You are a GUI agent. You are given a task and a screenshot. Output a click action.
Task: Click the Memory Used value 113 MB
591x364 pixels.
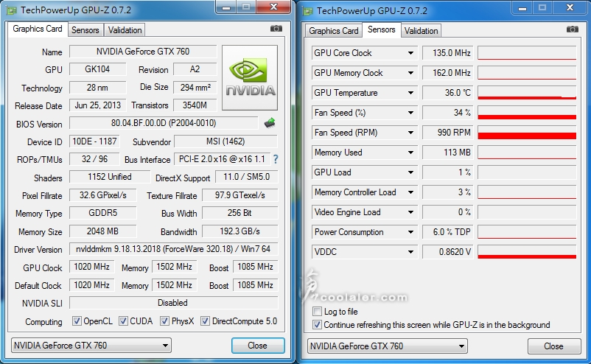click(x=448, y=153)
